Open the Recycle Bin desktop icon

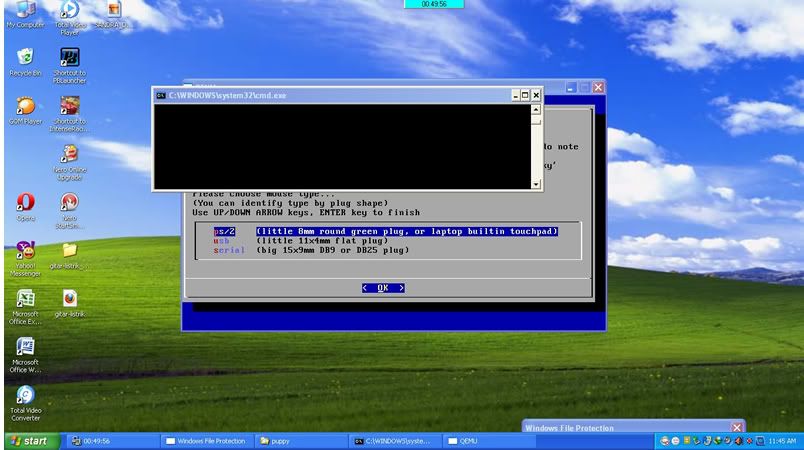click(25, 62)
